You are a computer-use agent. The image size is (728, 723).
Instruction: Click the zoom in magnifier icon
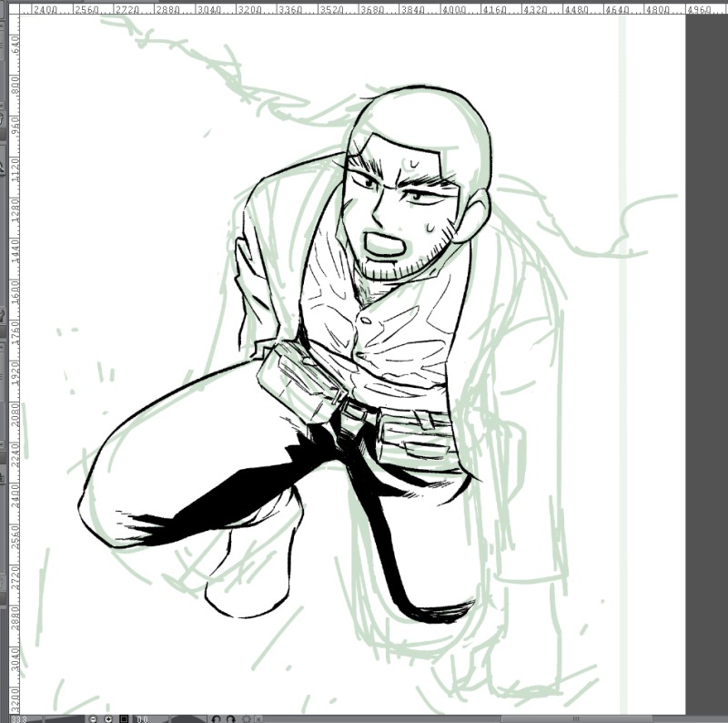point(108,719)
